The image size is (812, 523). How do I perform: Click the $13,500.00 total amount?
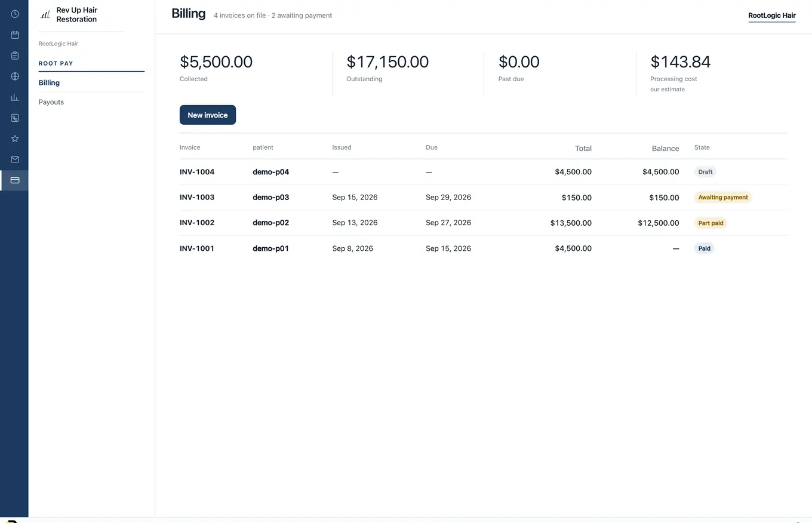coord(571,223)
